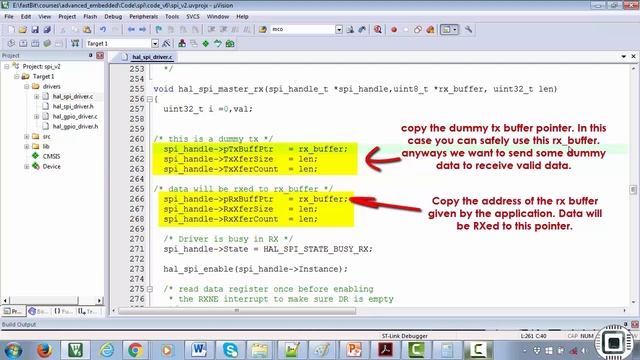Close the Project panel

point(100,56)
